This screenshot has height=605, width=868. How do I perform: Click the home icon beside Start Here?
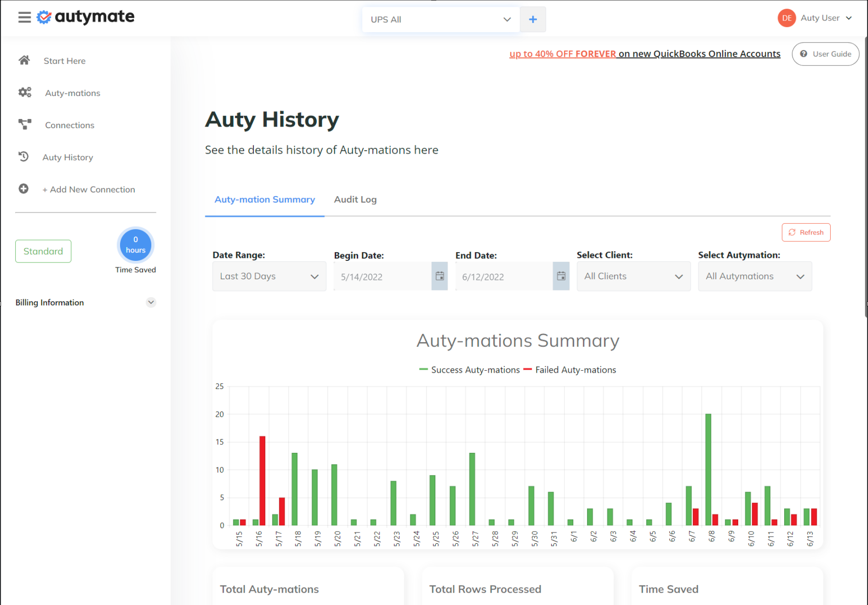click(x=24, y=60)
